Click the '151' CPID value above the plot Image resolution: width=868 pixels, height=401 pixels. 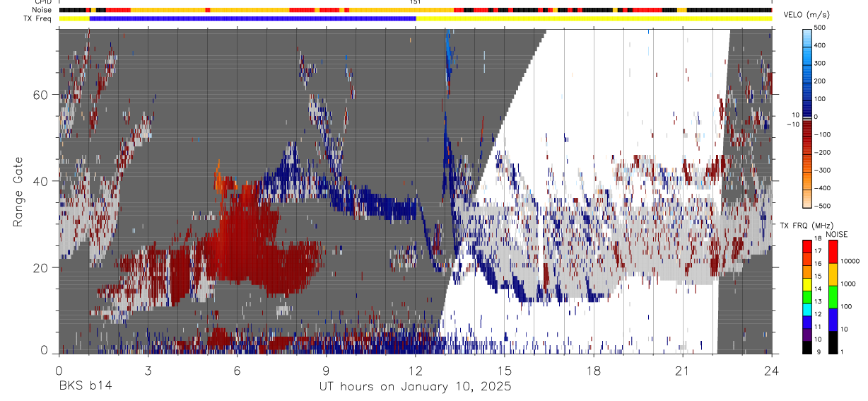click(416, 2)
